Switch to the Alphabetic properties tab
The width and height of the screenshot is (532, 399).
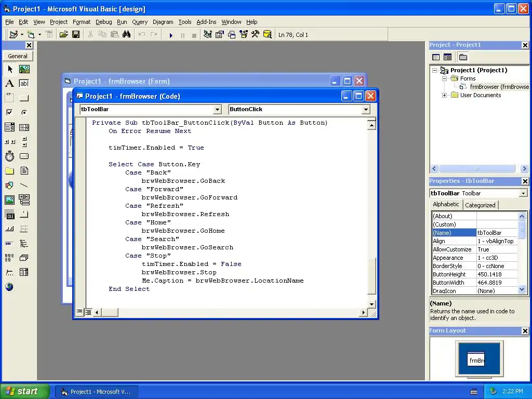coord(446,204)
